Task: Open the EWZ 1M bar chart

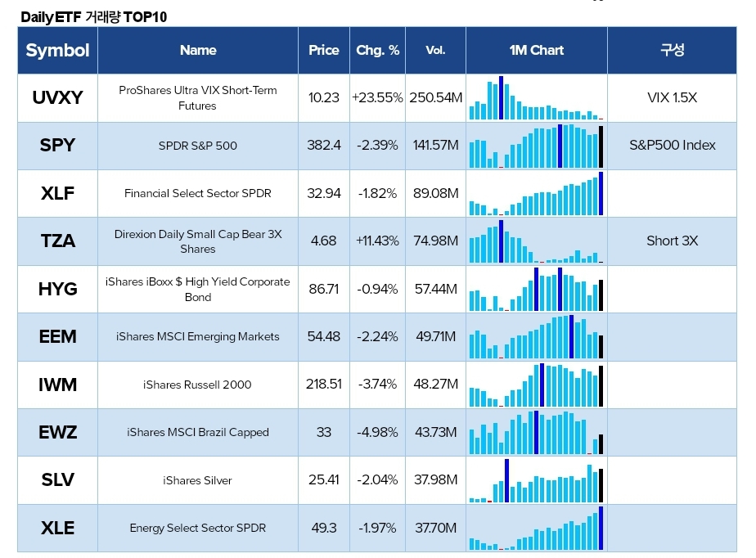Action: click(x=536, y=432)
